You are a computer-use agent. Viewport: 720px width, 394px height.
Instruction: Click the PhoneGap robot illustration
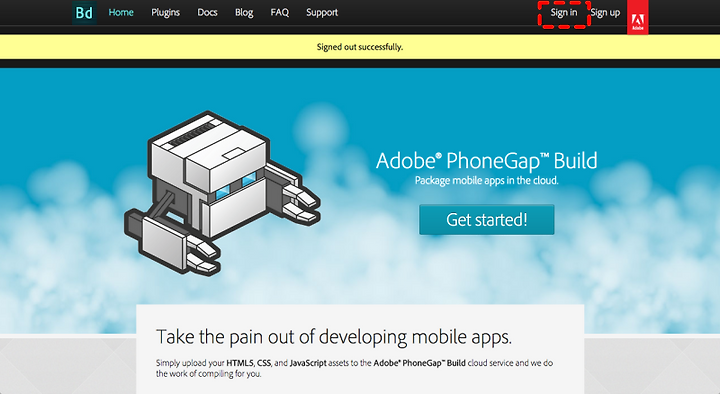222,193
